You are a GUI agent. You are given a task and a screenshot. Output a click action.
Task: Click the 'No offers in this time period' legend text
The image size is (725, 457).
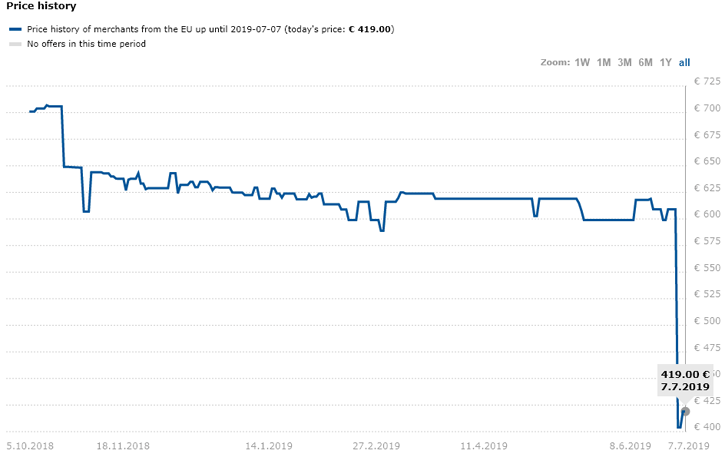[86, 44]
